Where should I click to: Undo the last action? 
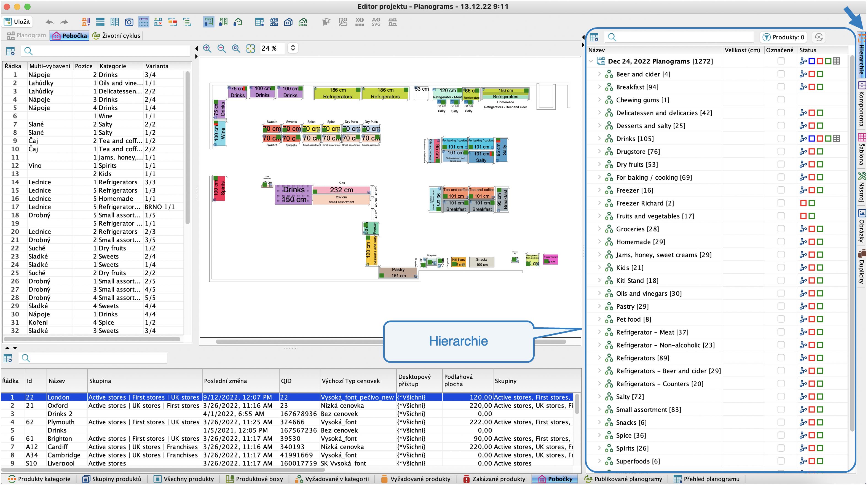pos(50,22)
